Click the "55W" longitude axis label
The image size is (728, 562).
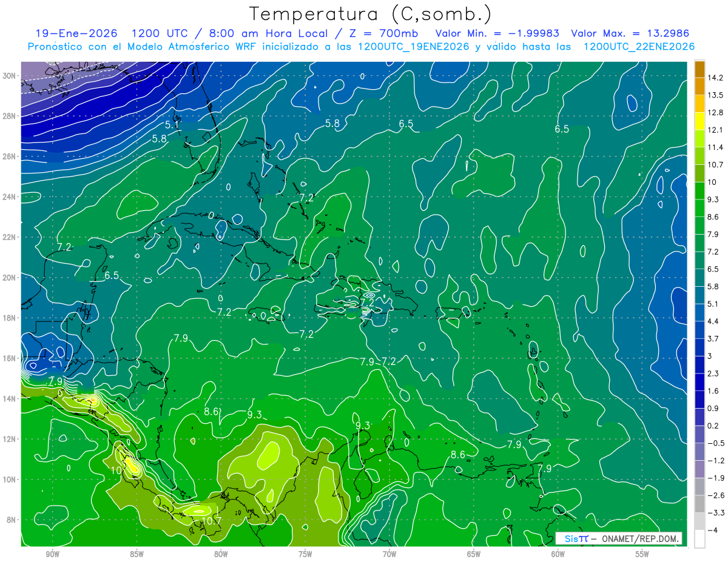point(642,554)
